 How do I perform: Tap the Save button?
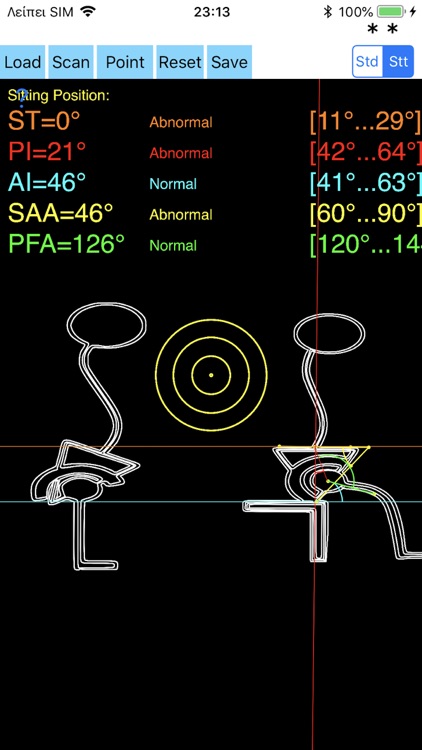(x=229, y=62)
